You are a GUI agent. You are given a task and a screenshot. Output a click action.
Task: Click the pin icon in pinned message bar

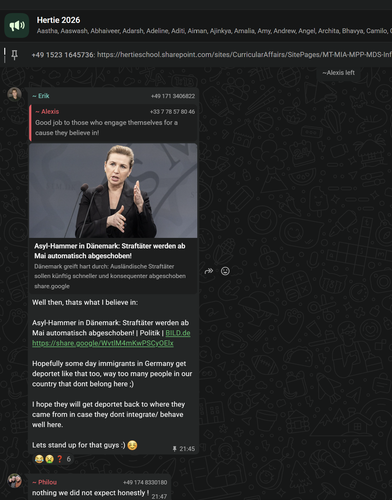tap(14, 54)
